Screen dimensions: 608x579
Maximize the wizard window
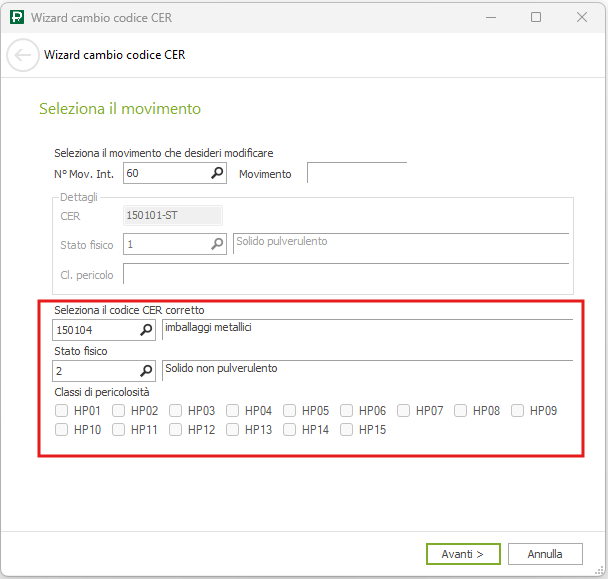pyautogui.click(x=536, y=17)
